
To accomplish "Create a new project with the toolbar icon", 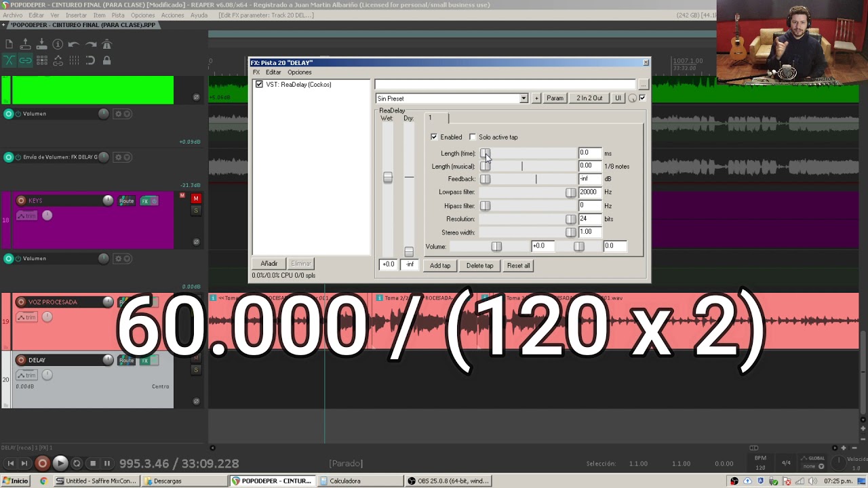I will (x=9, y=45).
